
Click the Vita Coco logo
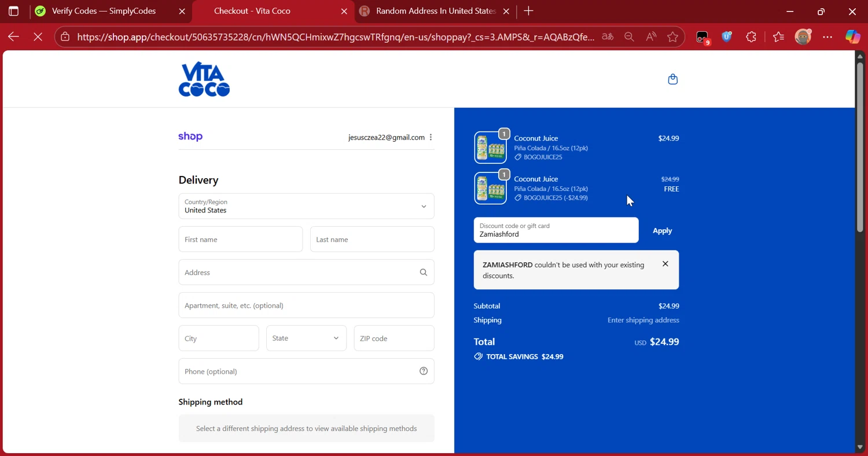(204, 79)
